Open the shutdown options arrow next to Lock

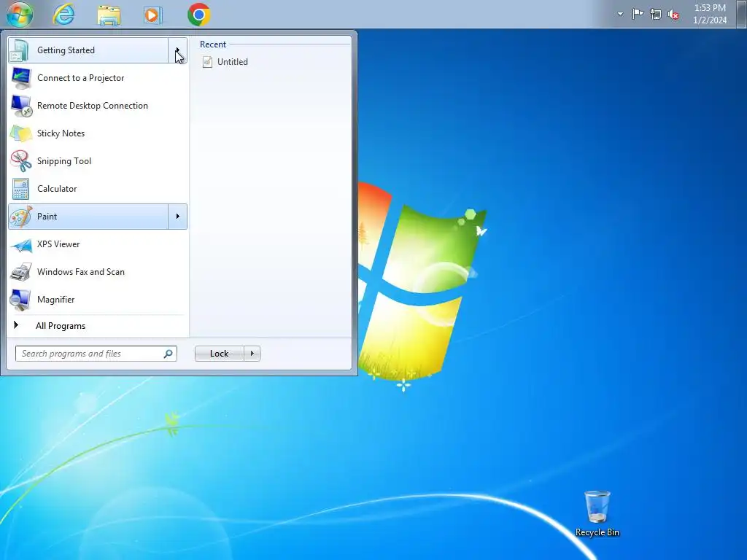(252, 354)
